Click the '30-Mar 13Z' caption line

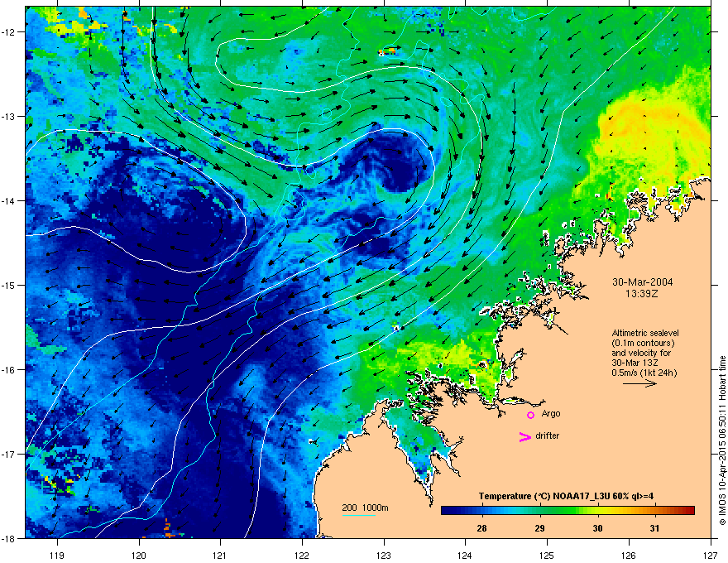[x=635, y=363]
